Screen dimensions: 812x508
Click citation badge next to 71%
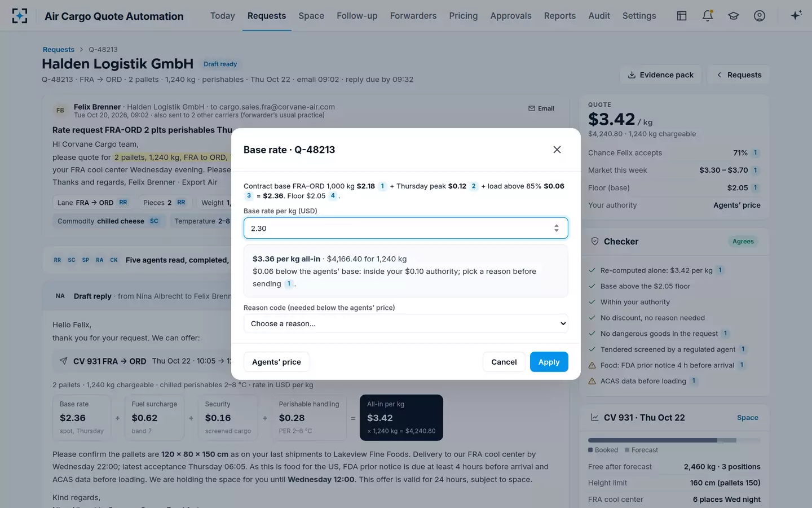point(756,153)
